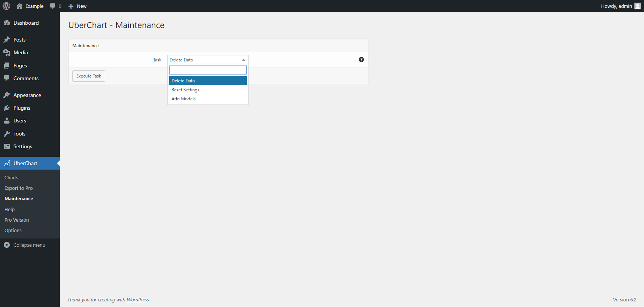Open the WordPress link in footer
Image resolution: width=644 pixels, height=307 pixels.
(x=138, y=300)
